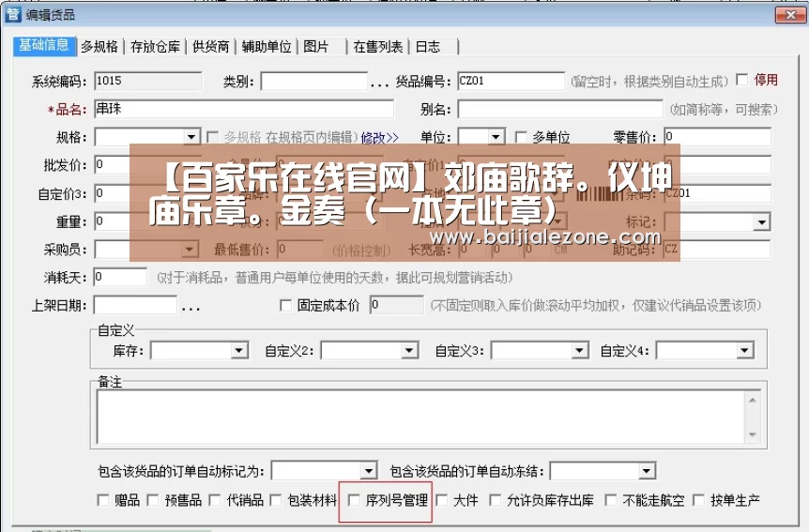This screenshot has height=532, width=809.
Task: Open the 自定义2 dropdown
Action: [x=409, y=351]
